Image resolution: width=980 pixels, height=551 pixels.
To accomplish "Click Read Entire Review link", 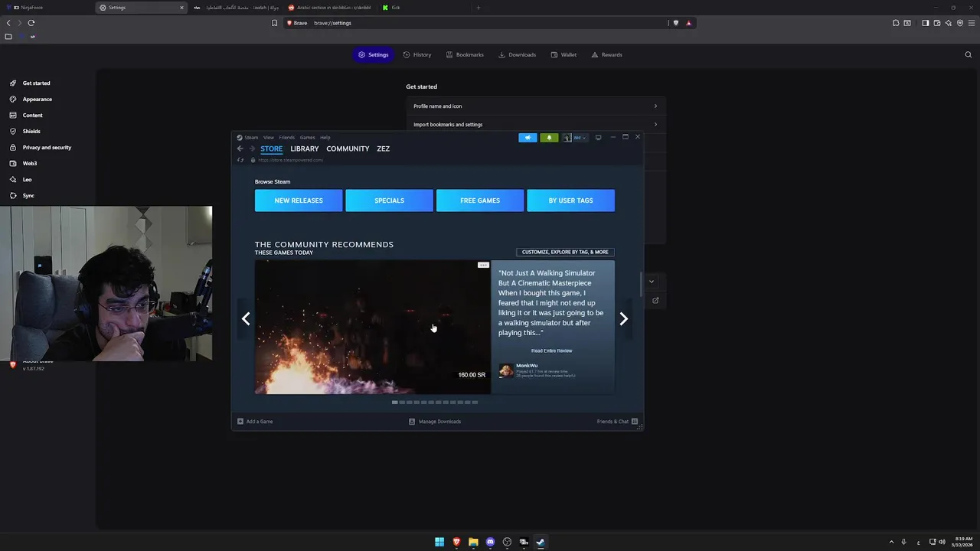I will click(x=551, y=350).
